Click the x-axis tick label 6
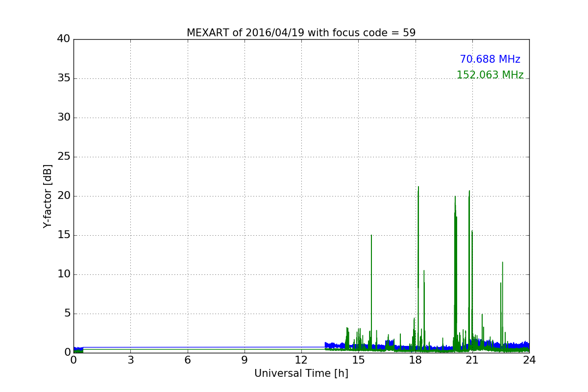Screen dimensions: 588x392 point(187,360)
